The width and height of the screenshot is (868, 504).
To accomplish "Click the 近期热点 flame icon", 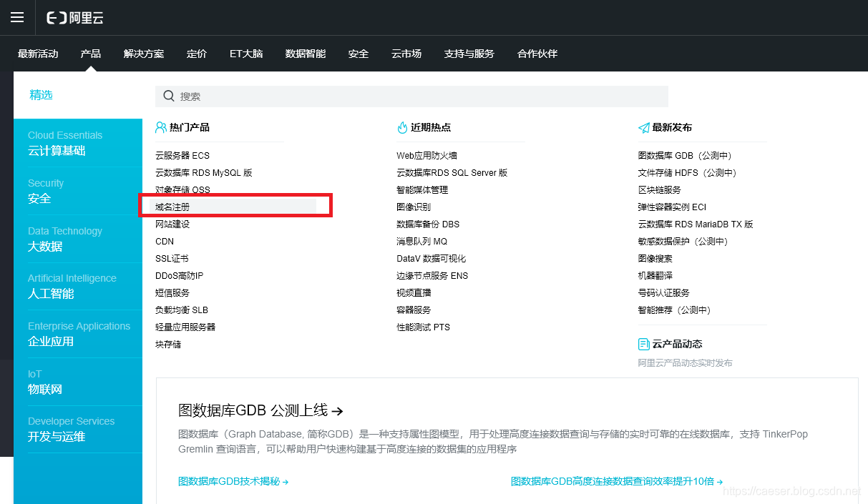I will pyautogui.click(x=402, y=127).
